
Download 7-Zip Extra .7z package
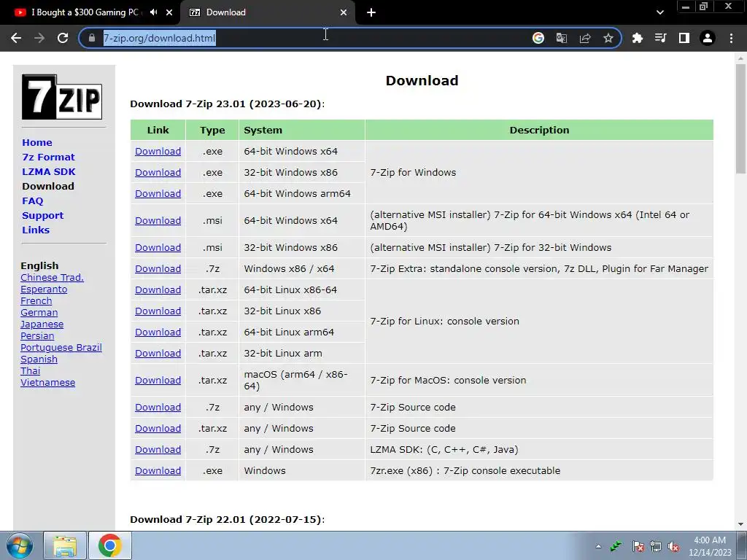pyautogui.click(x=158, y=268)
